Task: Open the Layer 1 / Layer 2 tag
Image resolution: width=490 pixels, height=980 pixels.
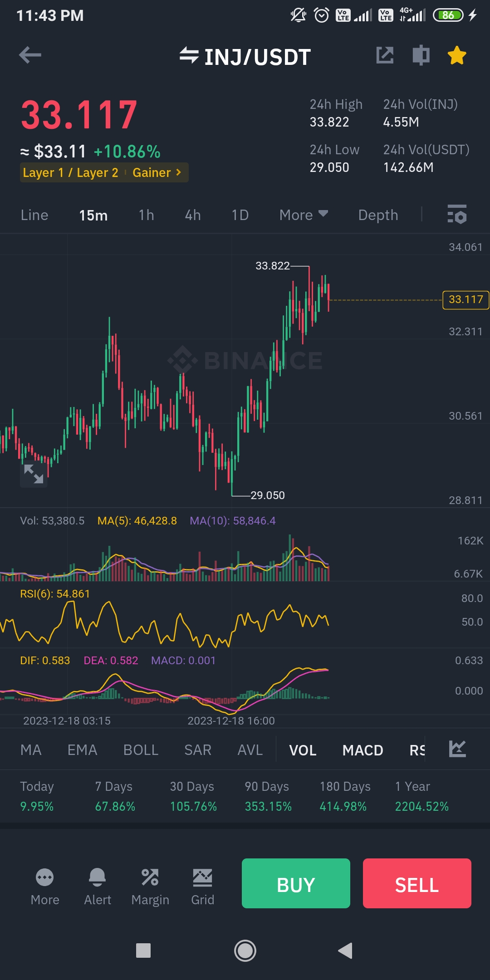Action: click(70, 173)
